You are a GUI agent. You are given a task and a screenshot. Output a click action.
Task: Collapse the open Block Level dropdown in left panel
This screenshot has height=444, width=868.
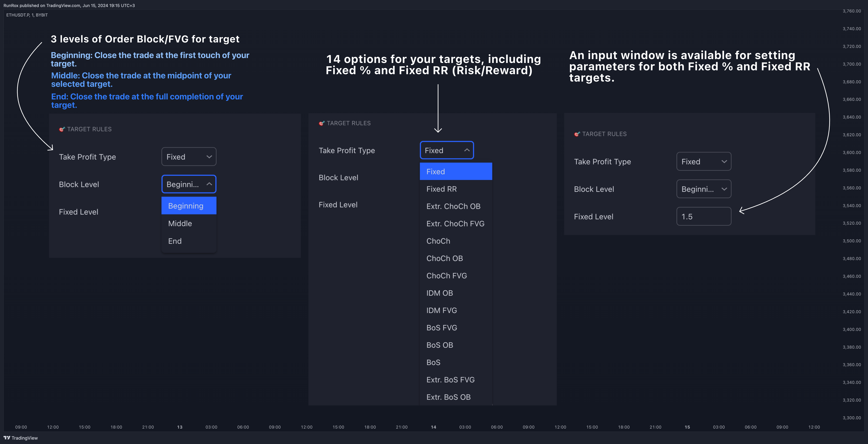(x=189, y=184)
